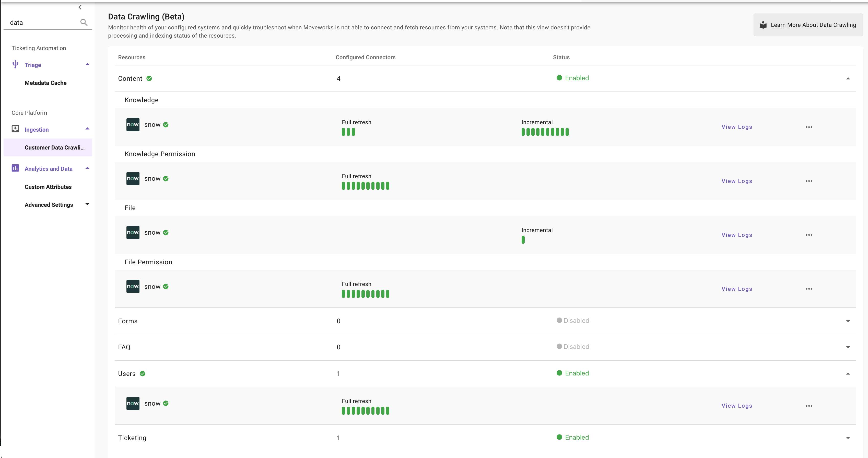
Task: Open Customer Data Crawling menu item
Action: tap(55, 148)
